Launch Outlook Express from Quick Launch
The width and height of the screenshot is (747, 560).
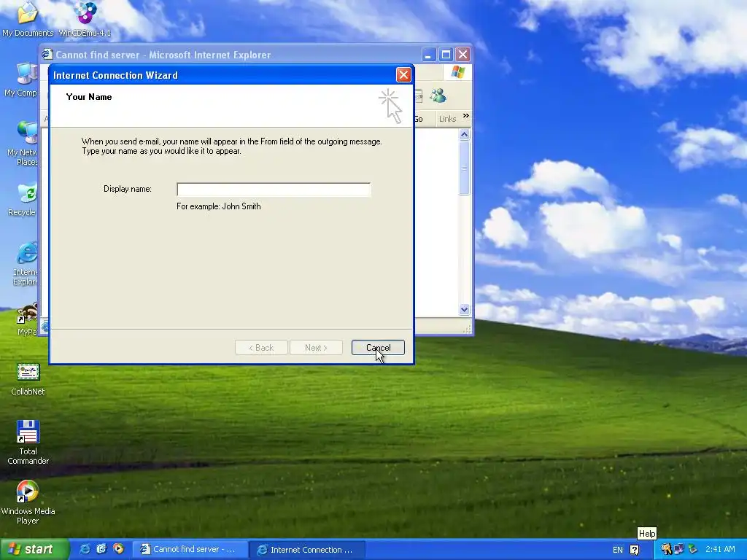pyautogui.click(x=101, y=549)
